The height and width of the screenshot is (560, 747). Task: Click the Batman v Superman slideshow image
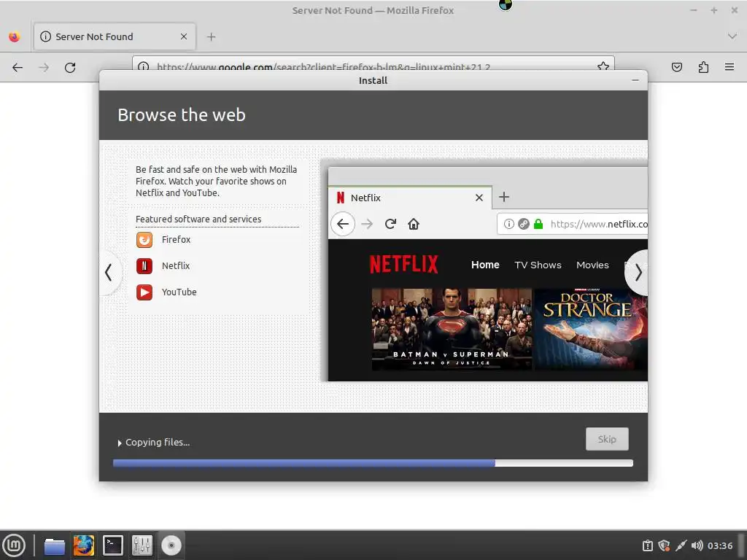pyautogui.click(x=452, y=329)
